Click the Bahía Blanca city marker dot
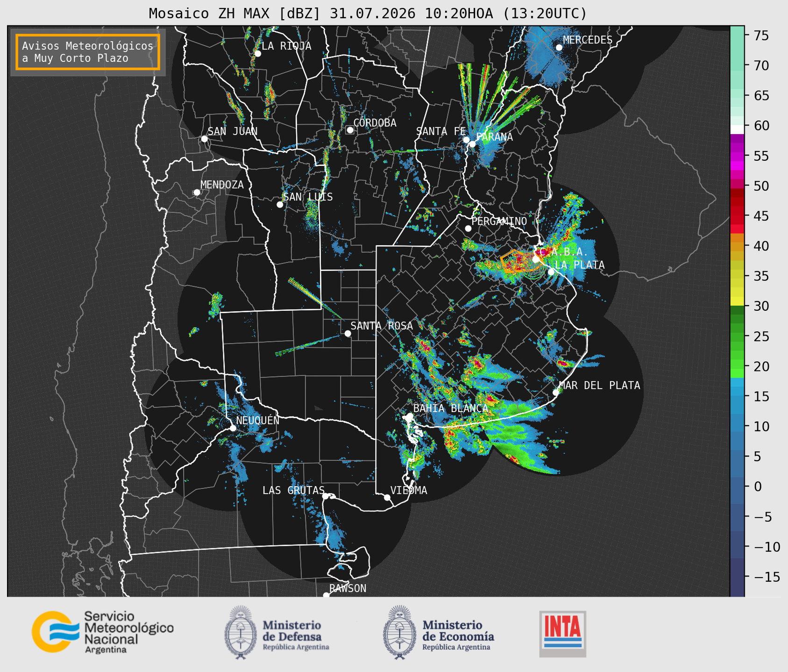788x672 pixels. [x=410, y=416]
